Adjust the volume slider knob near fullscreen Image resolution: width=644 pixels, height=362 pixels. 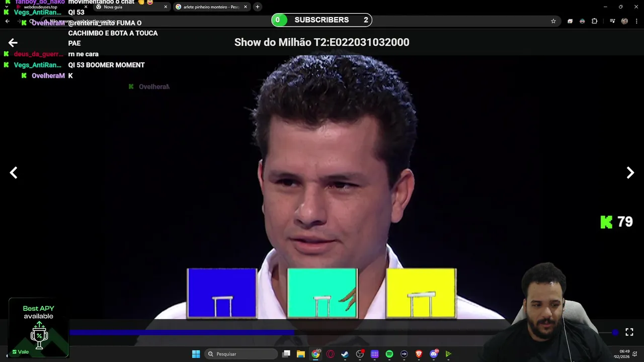click(615, 332)
